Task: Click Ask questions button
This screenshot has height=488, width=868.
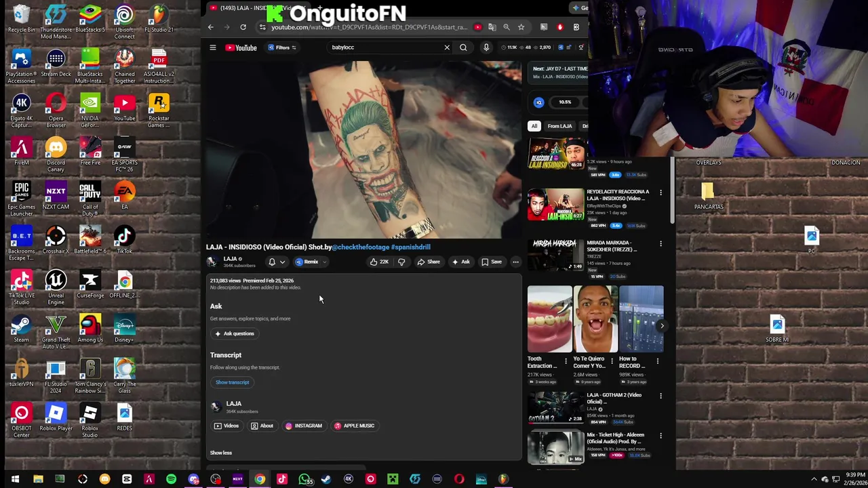Action: (x=234, y=333)
